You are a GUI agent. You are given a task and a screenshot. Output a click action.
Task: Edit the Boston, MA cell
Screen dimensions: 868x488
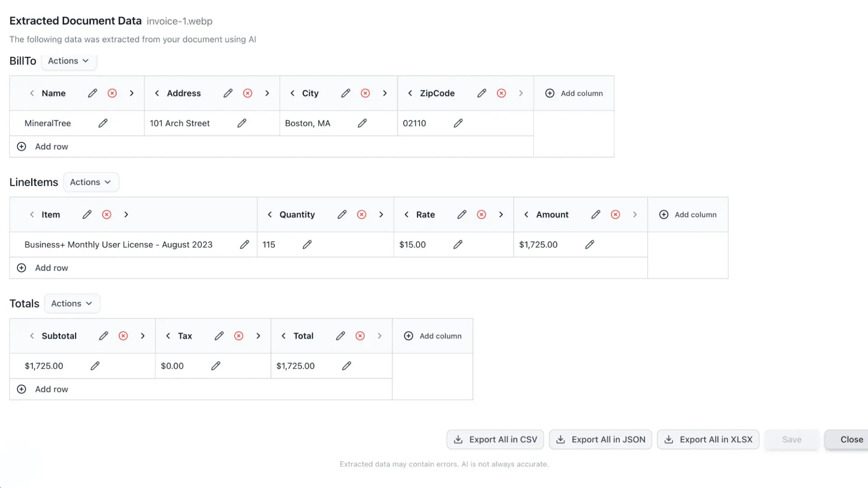click(362, 123)
